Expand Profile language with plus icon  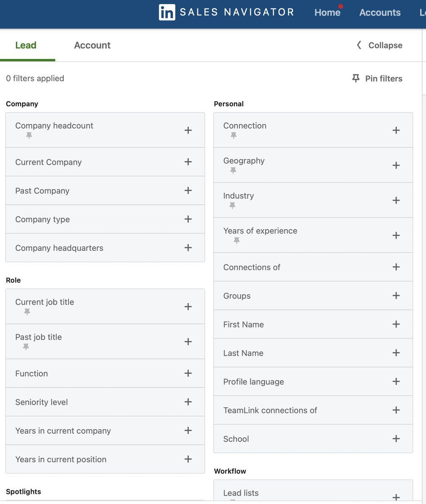396,381
